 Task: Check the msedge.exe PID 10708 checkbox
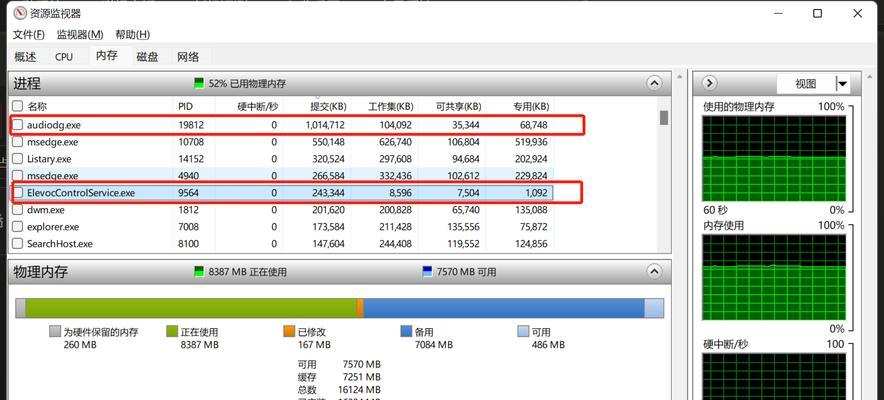coord(18,142)
